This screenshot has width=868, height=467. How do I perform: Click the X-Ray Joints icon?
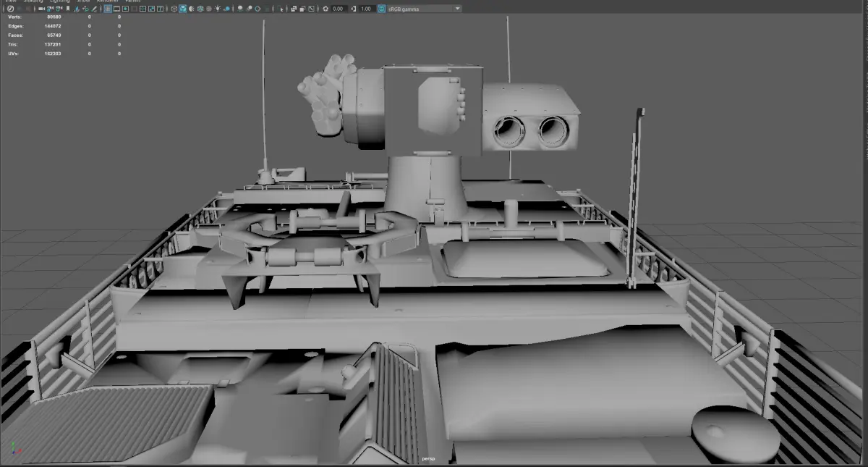click(x=311, y=9)
